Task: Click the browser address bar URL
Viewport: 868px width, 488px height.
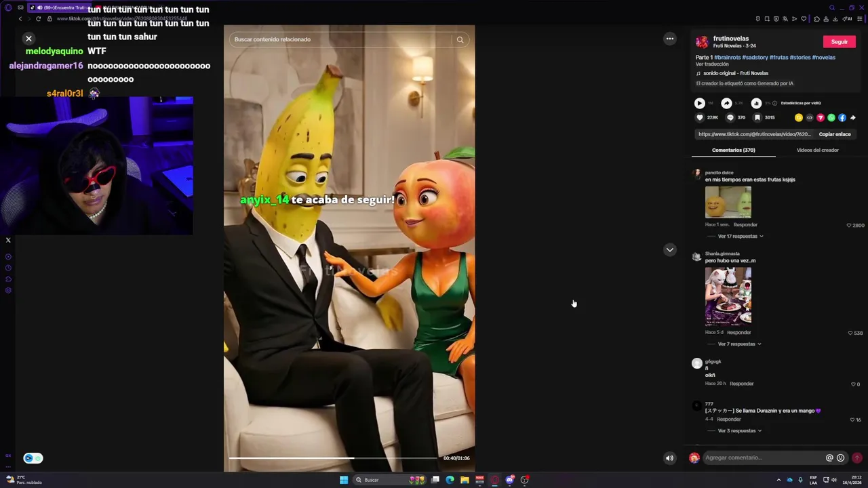Action: click(x=122, y=18)
